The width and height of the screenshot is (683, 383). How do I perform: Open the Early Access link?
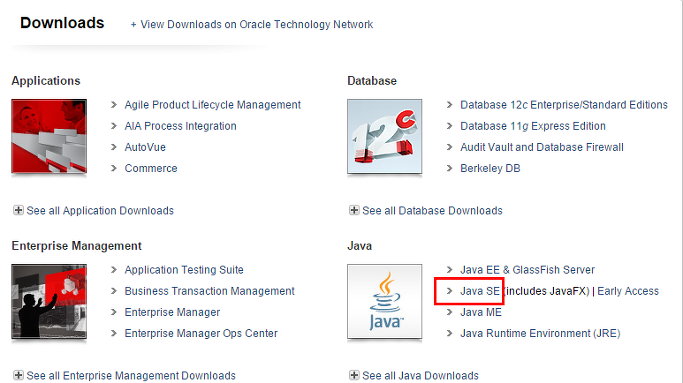tap(628, 291)
